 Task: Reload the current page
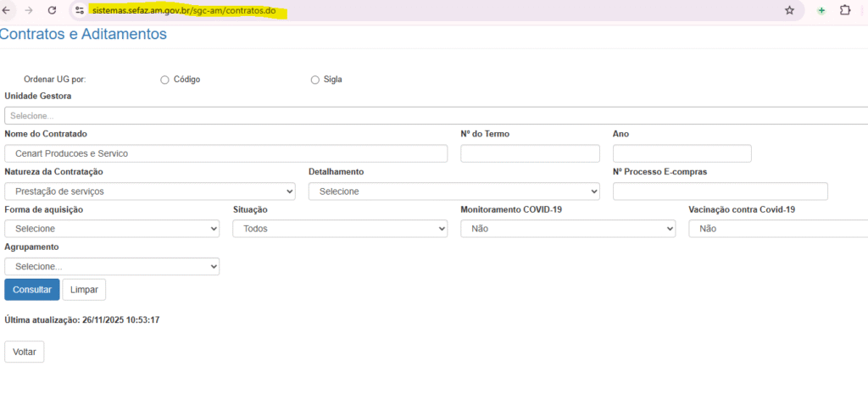pos(53,10)
